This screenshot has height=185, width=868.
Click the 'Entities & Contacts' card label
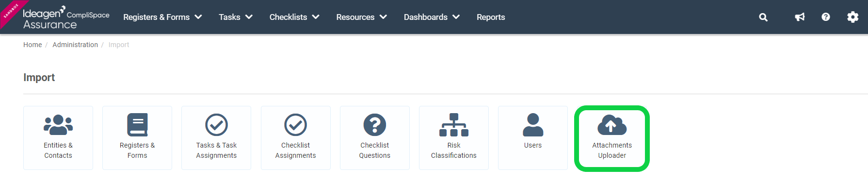(x=58, y=151)
